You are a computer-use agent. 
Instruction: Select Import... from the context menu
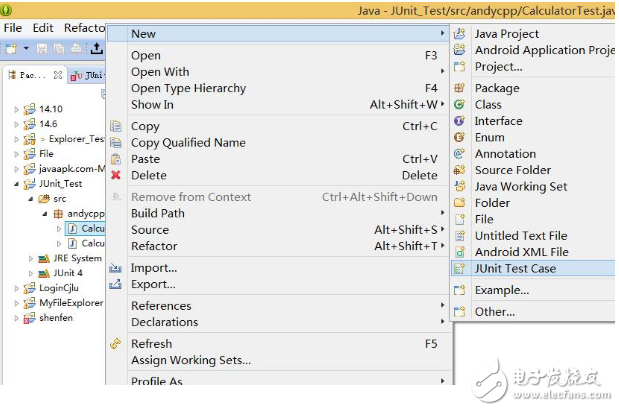point(154,268)
